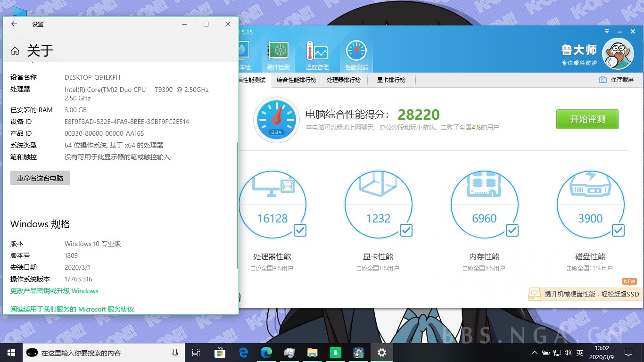Image resolution: width=644 pixels, height=362 pixels.
Task: Click the 提升机械硬盘性能 SSD upgrade notification icon
Action: tap(535, 294)
